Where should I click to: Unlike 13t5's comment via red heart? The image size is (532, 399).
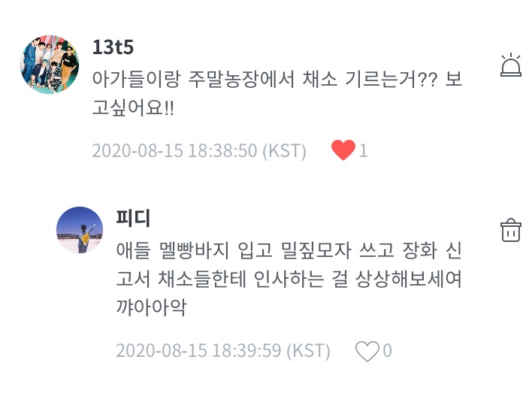[x=343, y=150]
